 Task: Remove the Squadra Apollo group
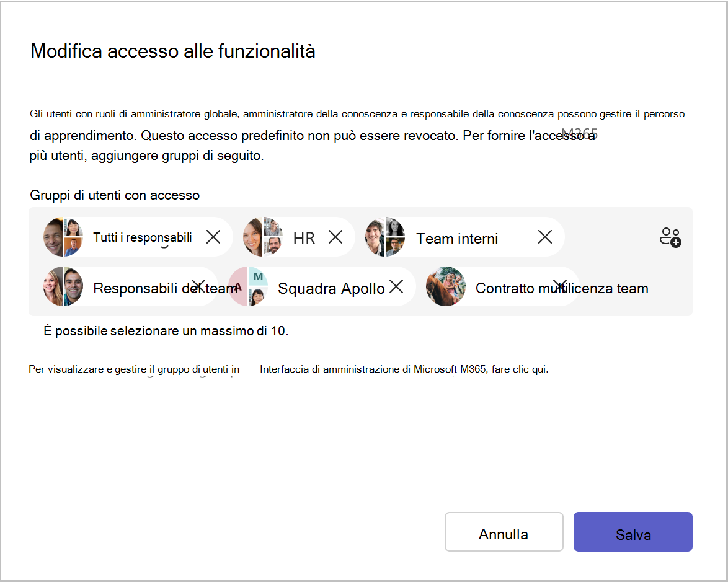pyautogui.click(x=396, y=286)
